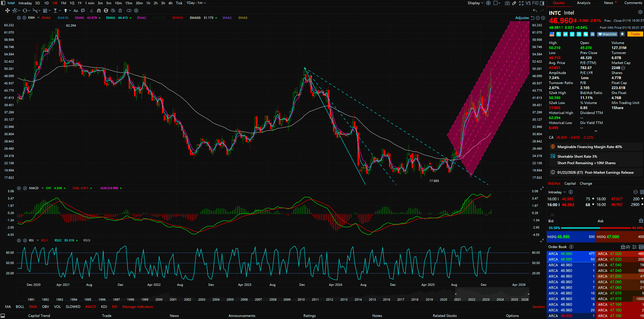
Task: Take a chart screenshot with the camera icon
Action: click(507, 3)
